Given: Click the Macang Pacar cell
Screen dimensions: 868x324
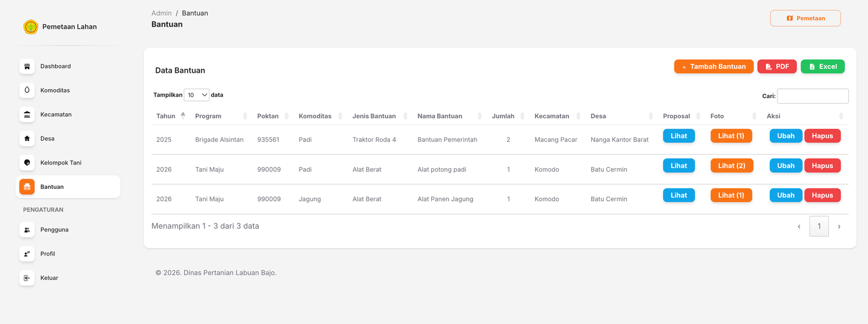Looking at the screenshot, I should [x=556, y=139].
